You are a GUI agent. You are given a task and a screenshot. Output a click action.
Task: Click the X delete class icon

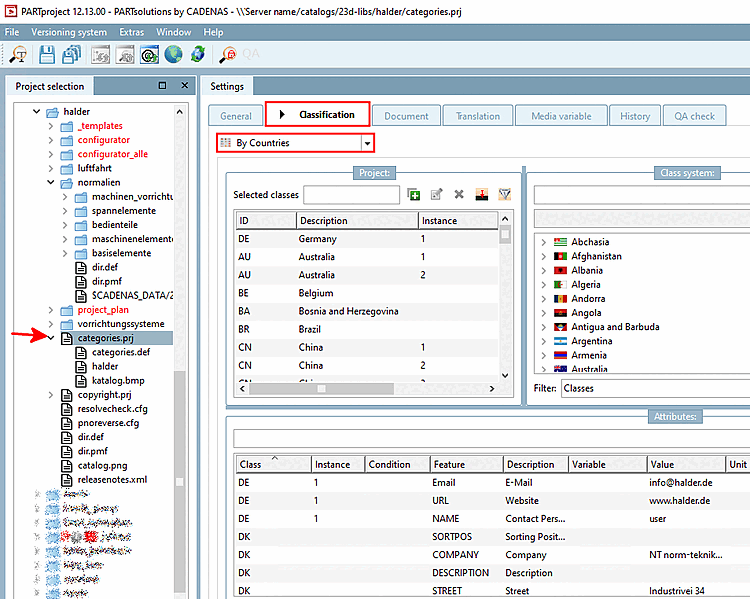459,194
